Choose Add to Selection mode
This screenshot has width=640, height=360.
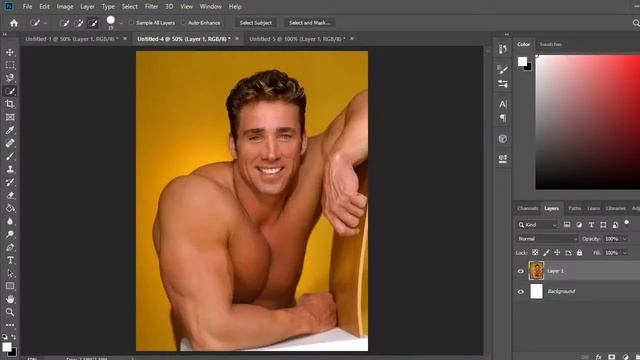[x=78, y=23]
